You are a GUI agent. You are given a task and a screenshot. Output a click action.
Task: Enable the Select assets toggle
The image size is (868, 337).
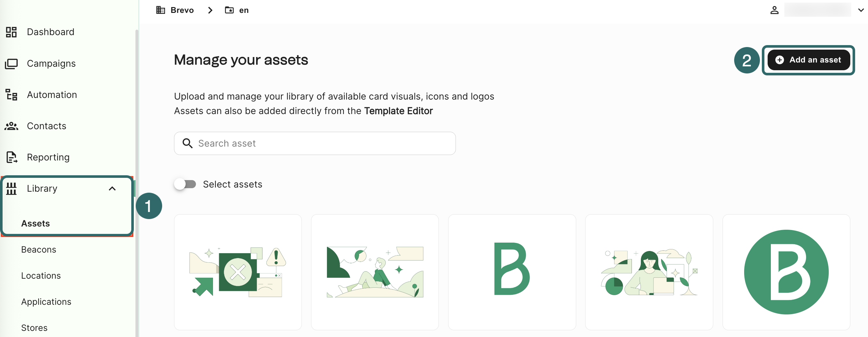[185, 184]
